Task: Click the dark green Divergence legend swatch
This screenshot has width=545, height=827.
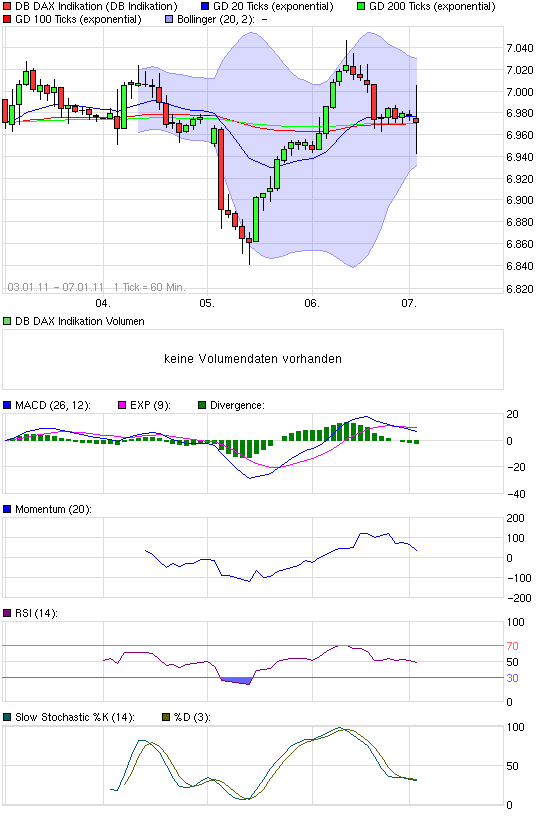Action: pos(202,406)
